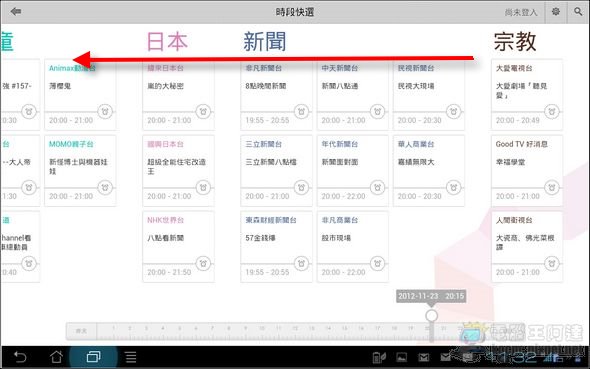590x369 pixels.
Task: Set reminder alarm for 新怪博士與機器娃娃
Action: [x=105, y=187]
